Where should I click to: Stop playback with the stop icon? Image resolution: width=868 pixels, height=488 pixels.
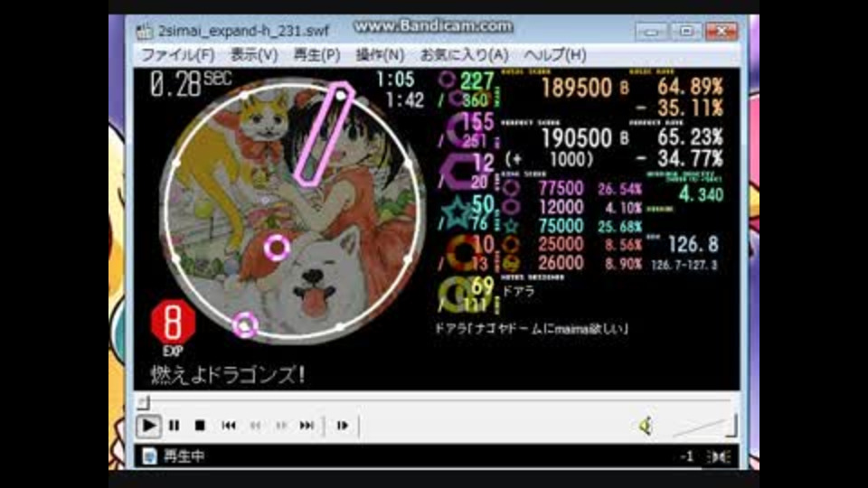point(200,426)
